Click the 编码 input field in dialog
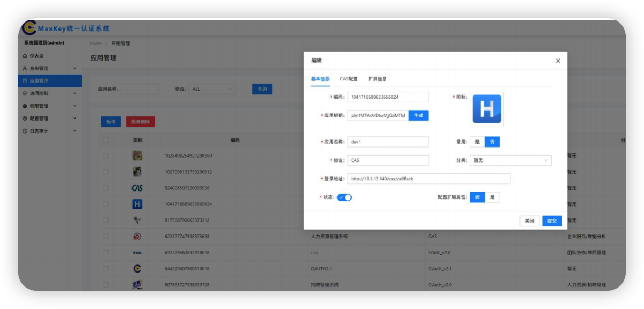This screenshot has width=644, height=309. click(x=388, y=97)
